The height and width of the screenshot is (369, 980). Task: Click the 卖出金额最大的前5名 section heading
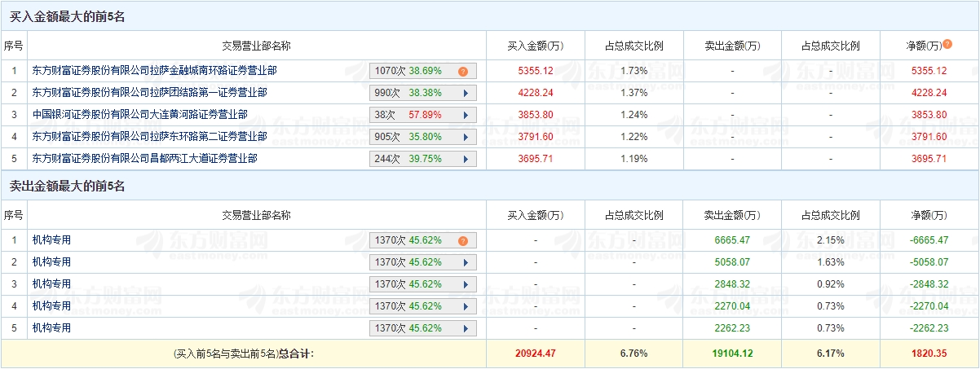(x=67, y=187)
